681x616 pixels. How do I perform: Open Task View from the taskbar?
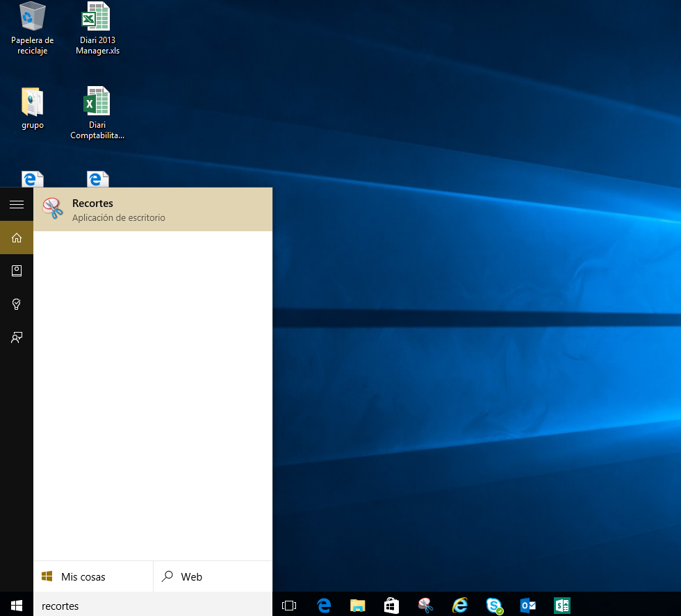coord(289,606)
